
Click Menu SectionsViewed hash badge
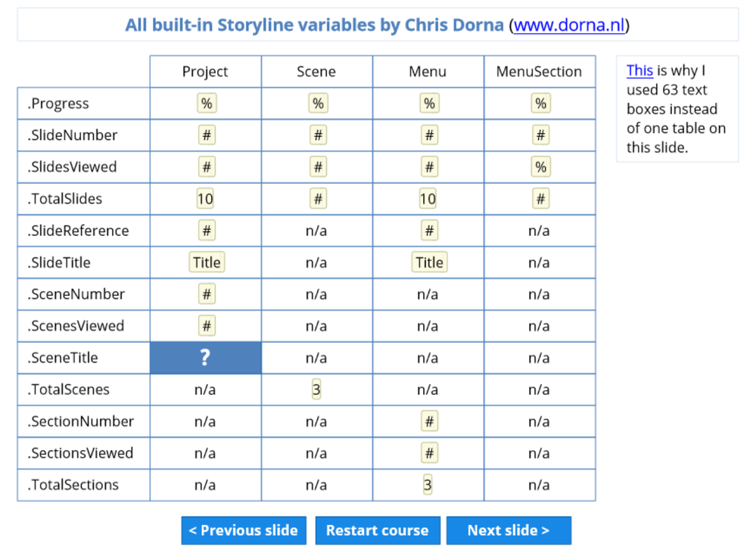click(x=428, y=453)
